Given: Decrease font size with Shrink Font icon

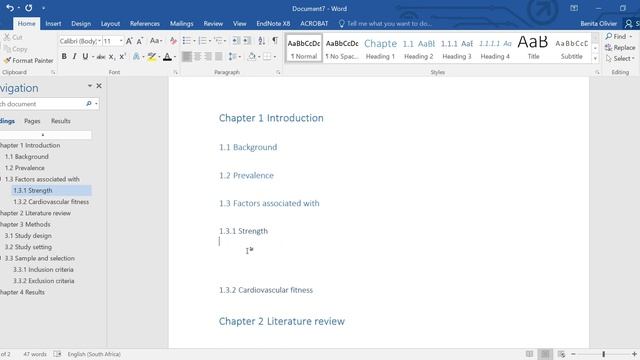Looking at the screenshot, I should 140,41.
